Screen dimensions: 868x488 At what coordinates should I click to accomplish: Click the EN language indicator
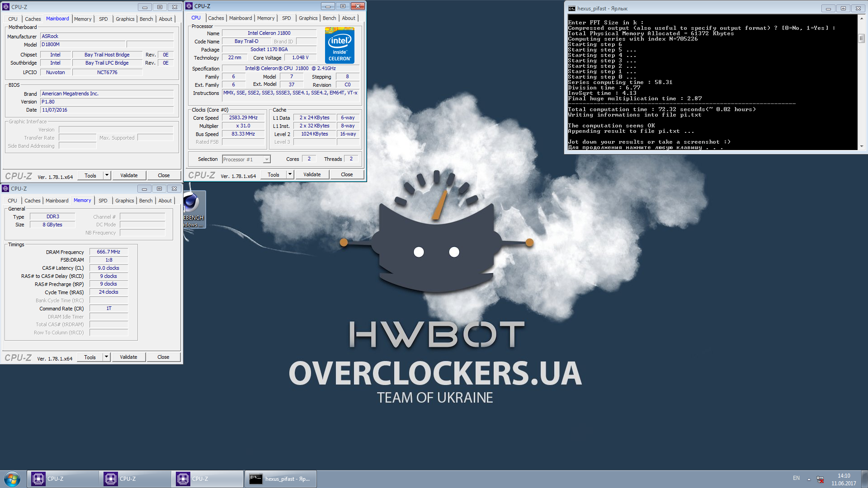[796, 478]
